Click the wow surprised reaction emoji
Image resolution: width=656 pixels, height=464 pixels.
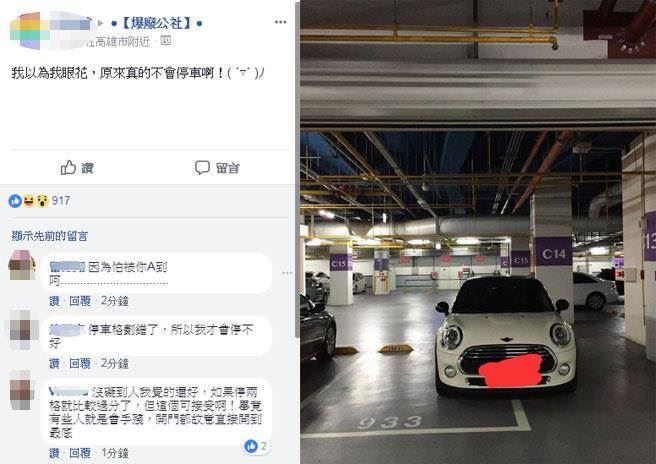tap(42, 201)
